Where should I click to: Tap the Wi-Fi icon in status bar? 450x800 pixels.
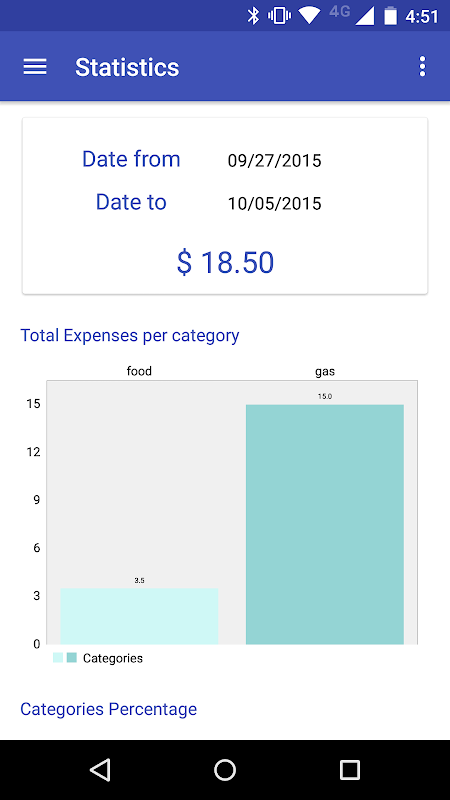(x=309, y=16)
